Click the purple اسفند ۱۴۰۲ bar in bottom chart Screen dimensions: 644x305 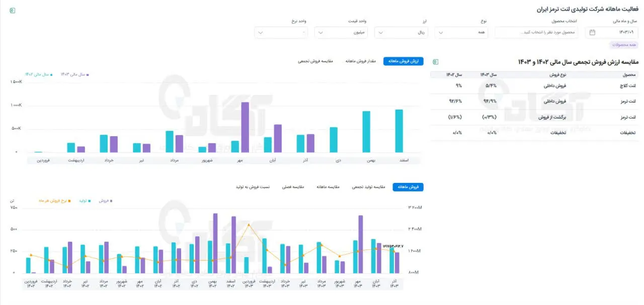click(x=233, y=245)
